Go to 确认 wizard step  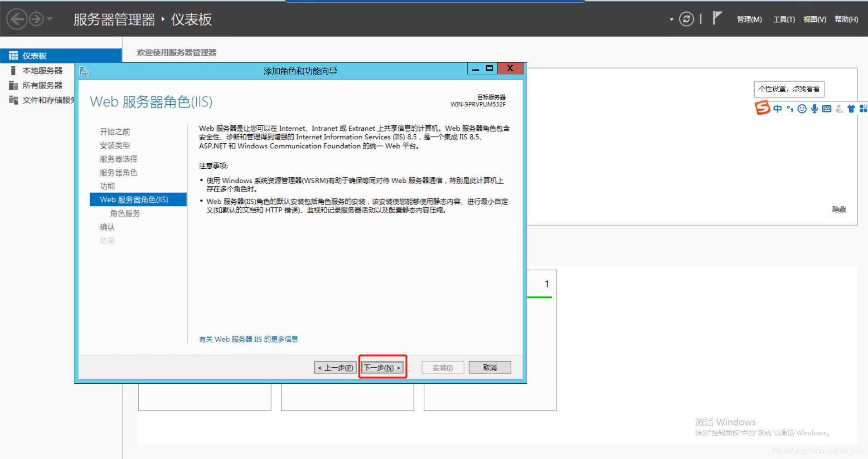click(x=107, y=227)
